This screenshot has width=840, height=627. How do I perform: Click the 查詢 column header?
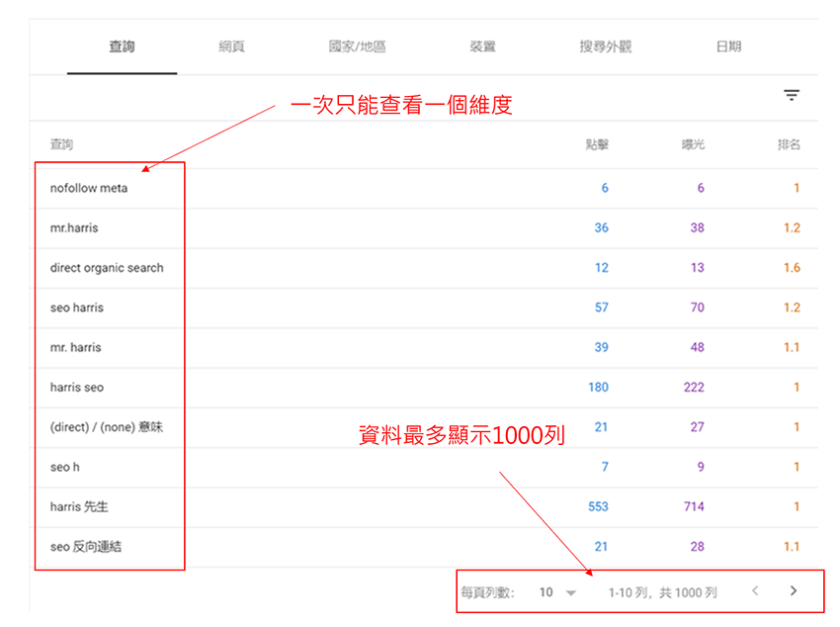(61, 144)
